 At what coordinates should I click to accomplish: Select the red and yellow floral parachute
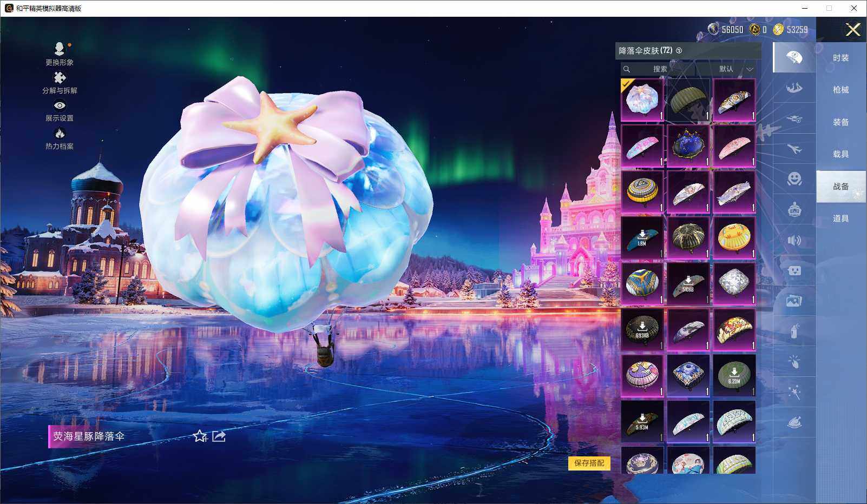point(734,329)
